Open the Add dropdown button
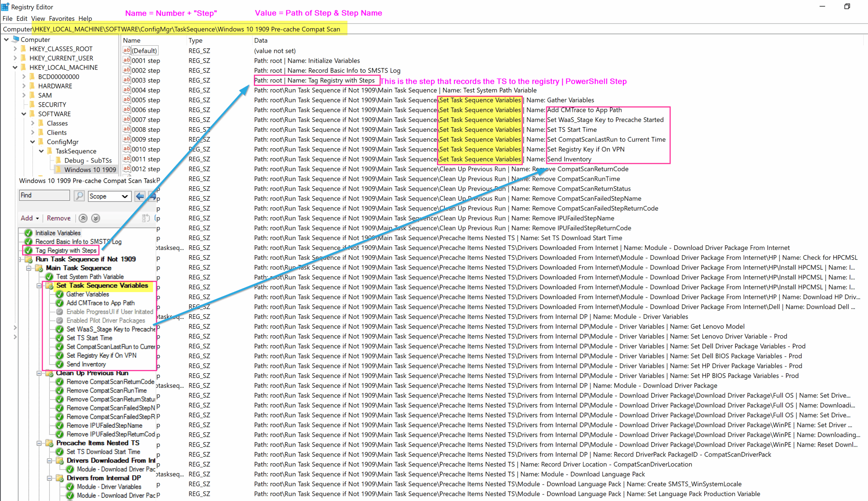The height and width of the screenshot is (501, 868). [x=29, y=218]
